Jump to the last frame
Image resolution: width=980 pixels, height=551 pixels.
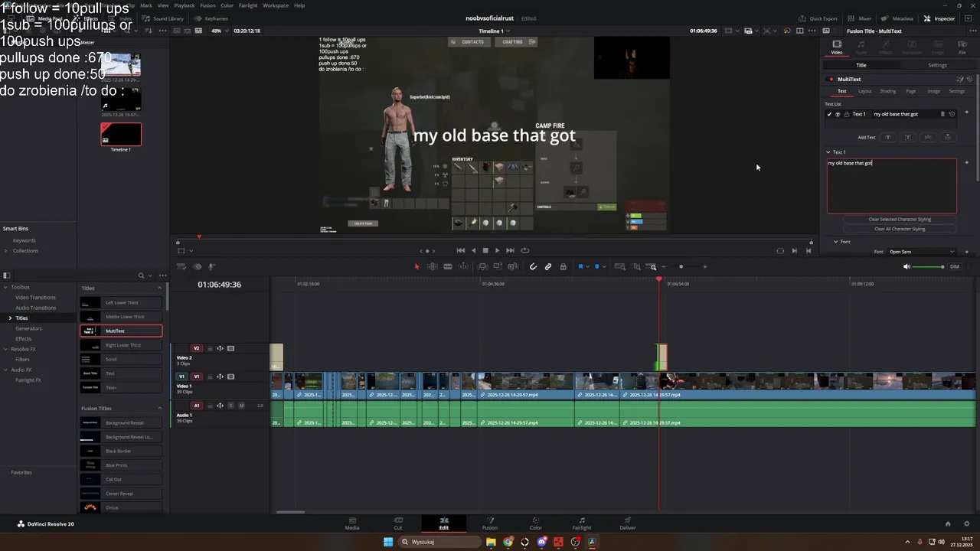pyautogui.click(x=511, y=250)
